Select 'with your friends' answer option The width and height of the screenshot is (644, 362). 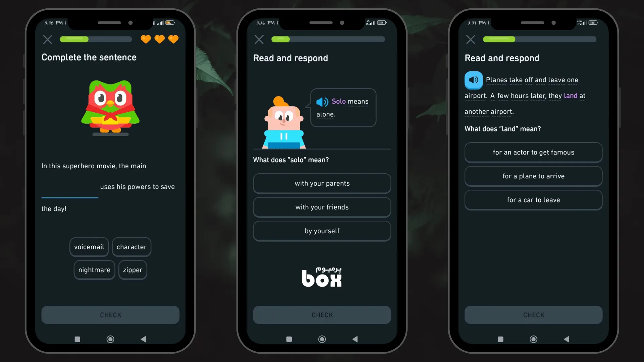[322, 206]
